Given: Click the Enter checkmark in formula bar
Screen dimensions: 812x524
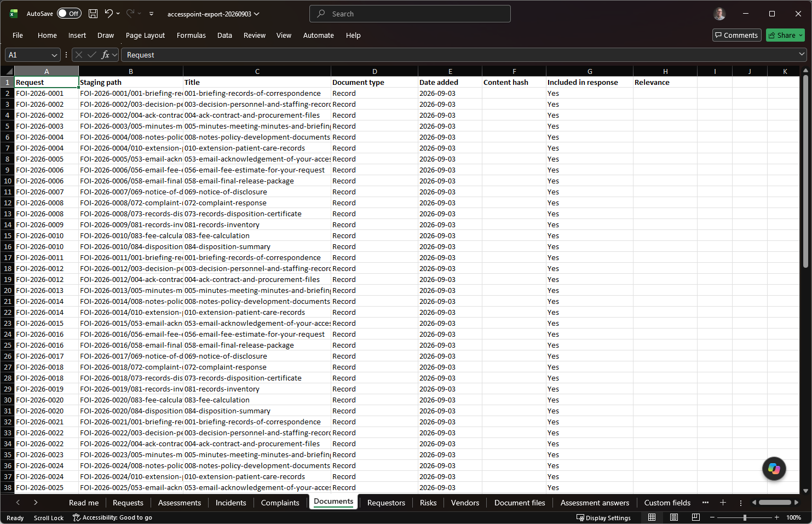Looking at the screenshot, I should (x=92, y=55).
